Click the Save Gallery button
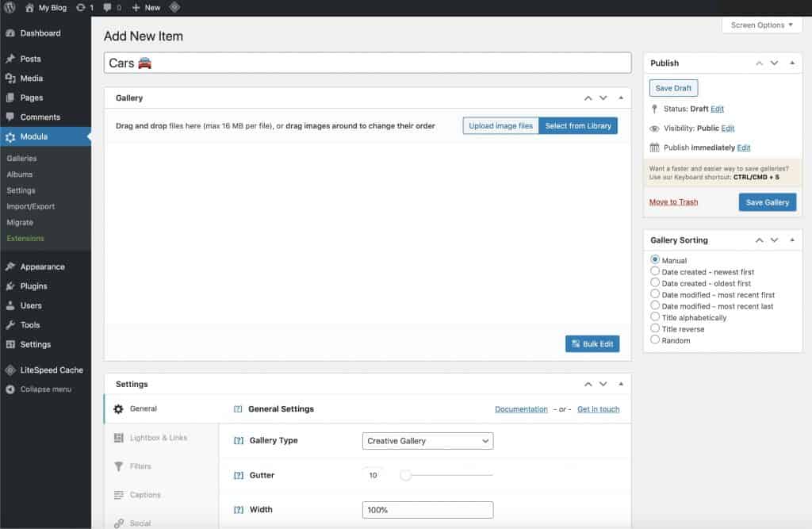Image resolution: width=812 pixels, height=529 pixels. (767, 202)
